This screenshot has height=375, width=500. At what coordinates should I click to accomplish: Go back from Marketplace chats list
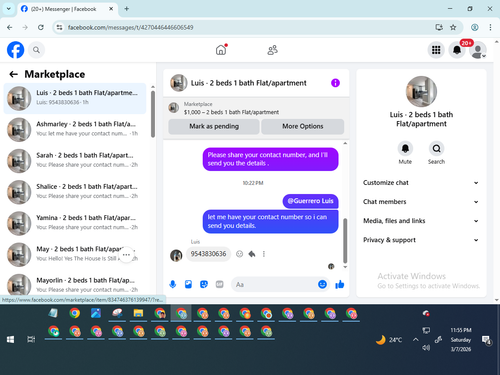pyautogui.click(x=13, y=74)
